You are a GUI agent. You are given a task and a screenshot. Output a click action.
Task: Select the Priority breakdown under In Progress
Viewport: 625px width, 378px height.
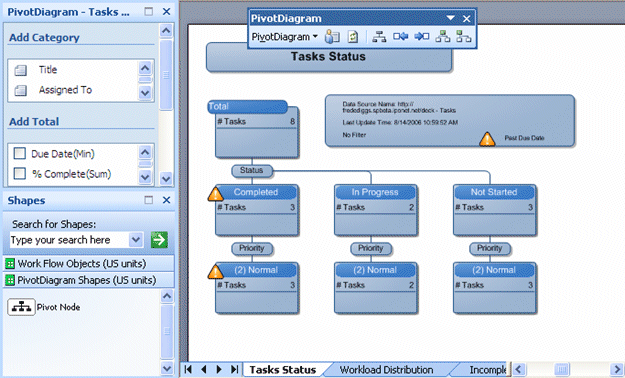click(x=371, y=248)
